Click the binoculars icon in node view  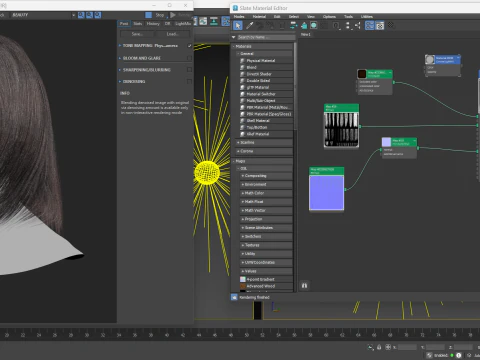coord(304,285)
